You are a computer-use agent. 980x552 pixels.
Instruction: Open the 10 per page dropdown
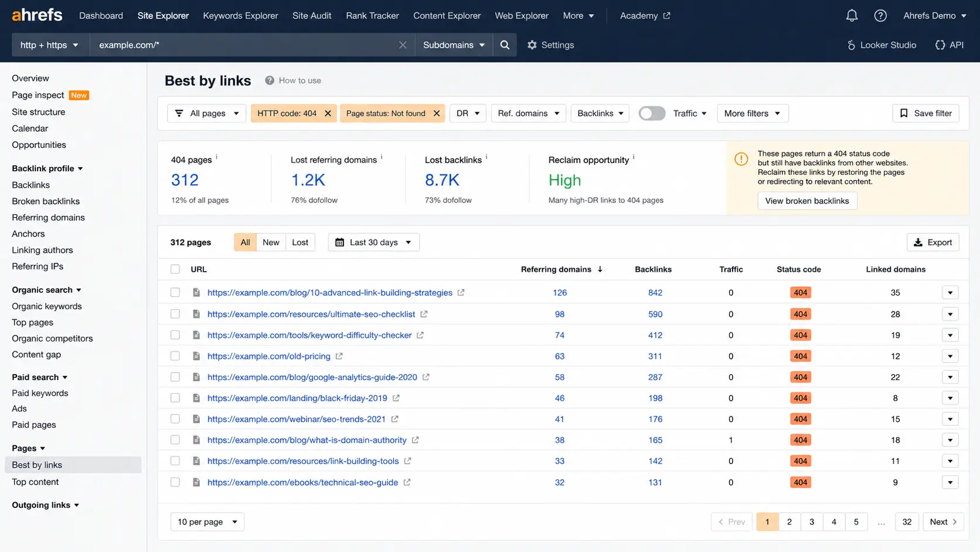click(x=207, y=521)
